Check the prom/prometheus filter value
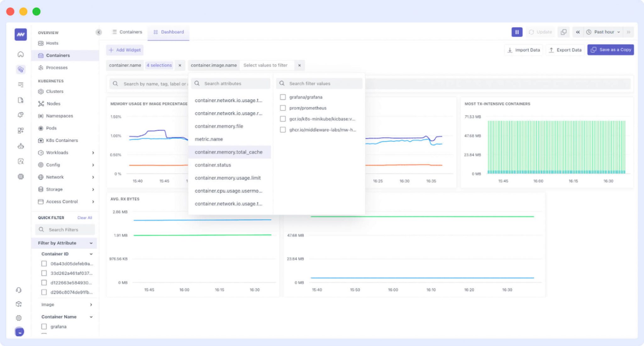This screenshot has height=346, width=644. click(282, 108)
